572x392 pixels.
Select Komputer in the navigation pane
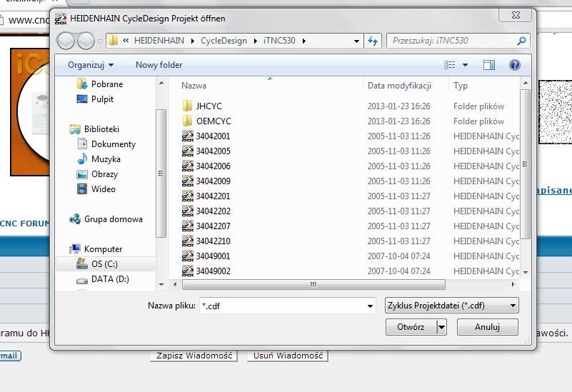[x=96, y=249]
